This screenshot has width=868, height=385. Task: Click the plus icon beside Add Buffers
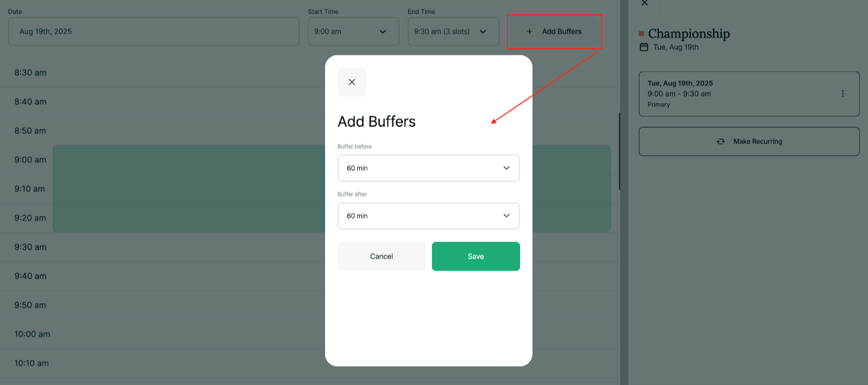point(529,32)
